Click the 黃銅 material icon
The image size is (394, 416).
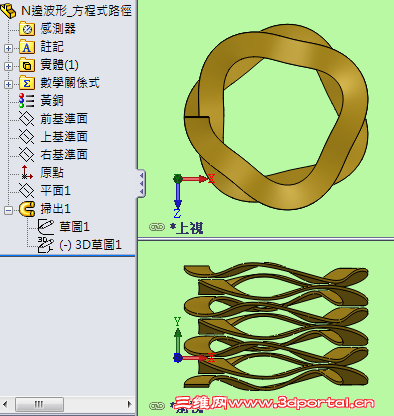click(x=27, y=100)
